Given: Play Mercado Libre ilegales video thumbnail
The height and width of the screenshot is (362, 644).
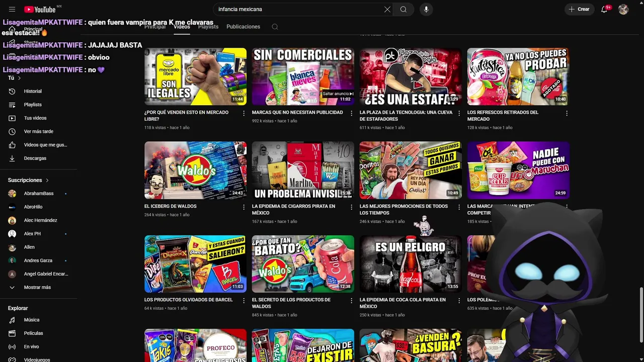Looking at the screenshot, I should pos(195,76).
